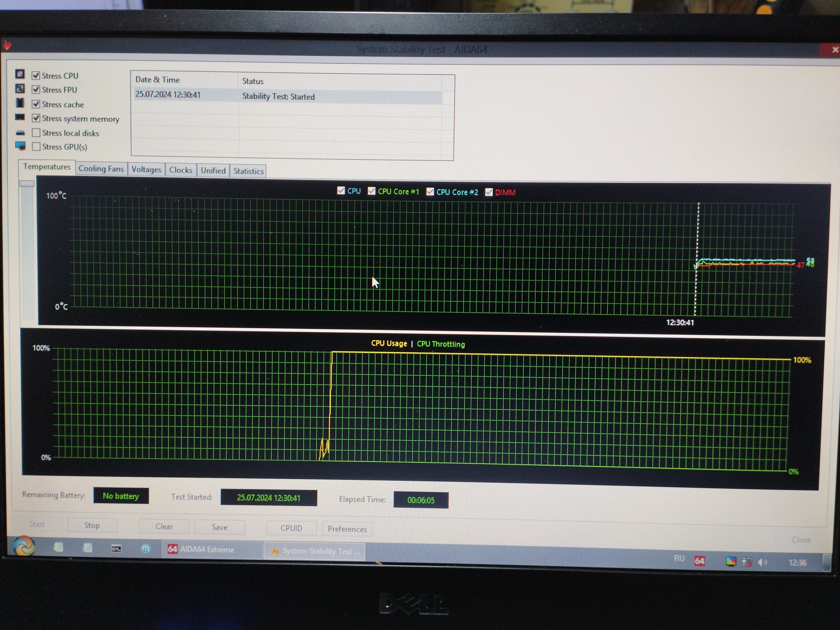
Task: Click the first pinned taskbar icon next to Start
Action: click(58, 547)
